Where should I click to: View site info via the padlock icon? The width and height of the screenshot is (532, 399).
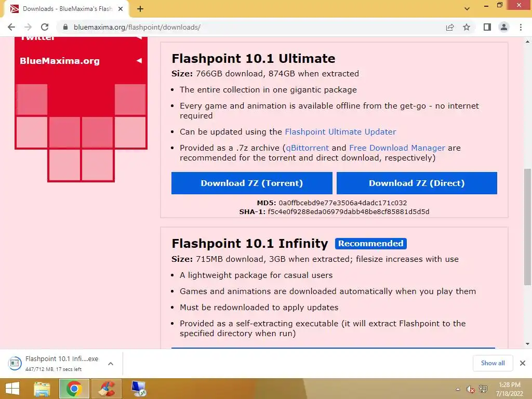click(x=65, y=27)
